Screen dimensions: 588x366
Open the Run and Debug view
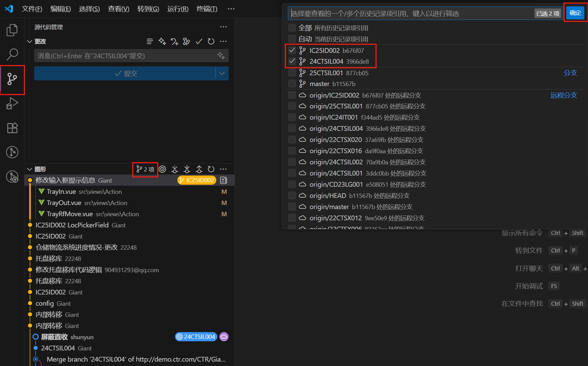coord(12,103)
